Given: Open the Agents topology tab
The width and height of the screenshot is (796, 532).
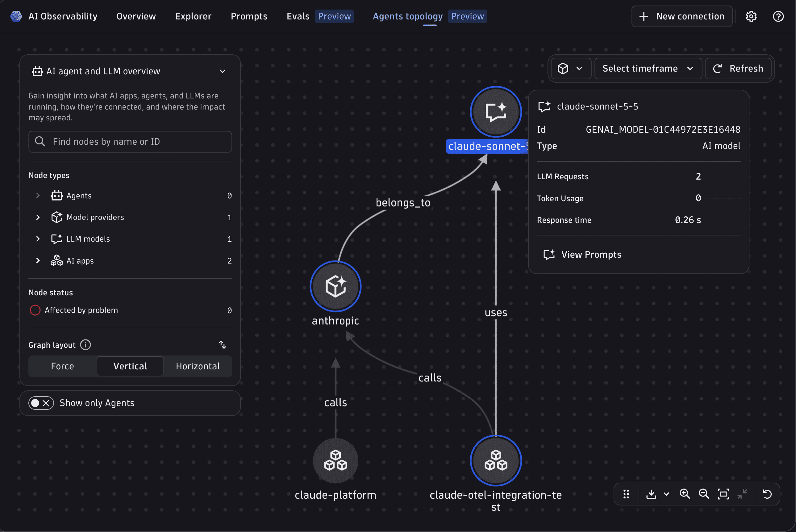Looking at the screenshot, I should 407,16.
